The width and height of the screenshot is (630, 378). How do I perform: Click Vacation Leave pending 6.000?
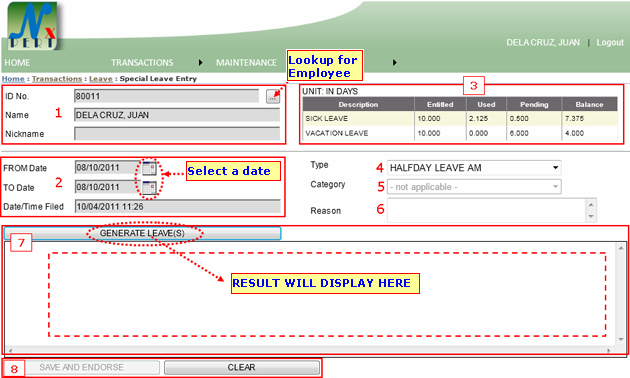click(x=519, y=133)
